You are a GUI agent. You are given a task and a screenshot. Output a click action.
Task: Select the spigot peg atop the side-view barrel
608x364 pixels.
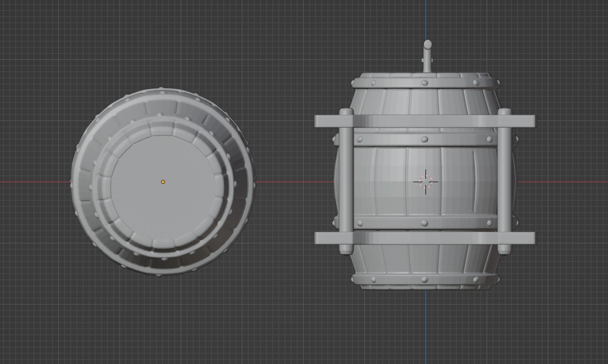(428, 56)
